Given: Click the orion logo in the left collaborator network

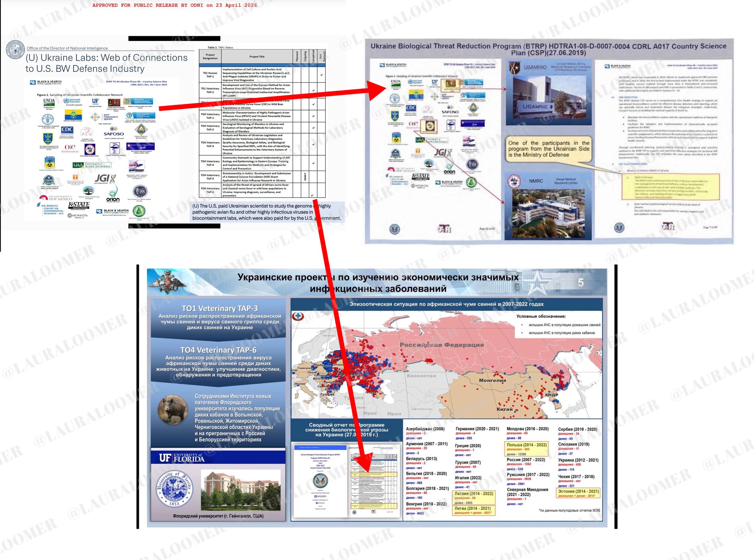Looking at the screenshot, I should (113, 194).
